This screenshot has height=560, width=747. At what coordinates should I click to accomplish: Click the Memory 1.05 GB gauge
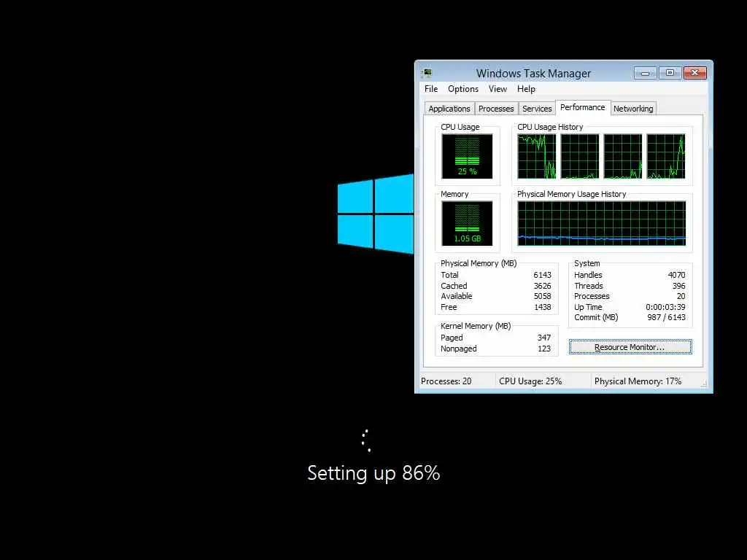(x=467, y=223)
